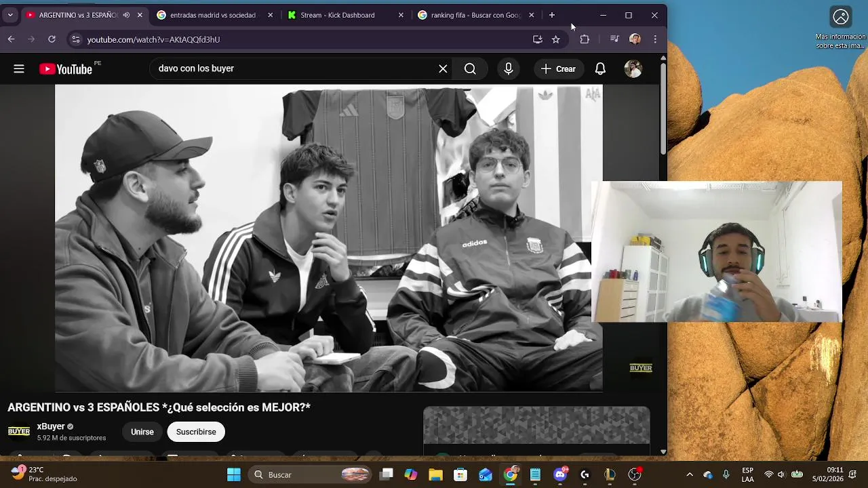
Task: Click the webcam overlay window
Action: [717, 251]
